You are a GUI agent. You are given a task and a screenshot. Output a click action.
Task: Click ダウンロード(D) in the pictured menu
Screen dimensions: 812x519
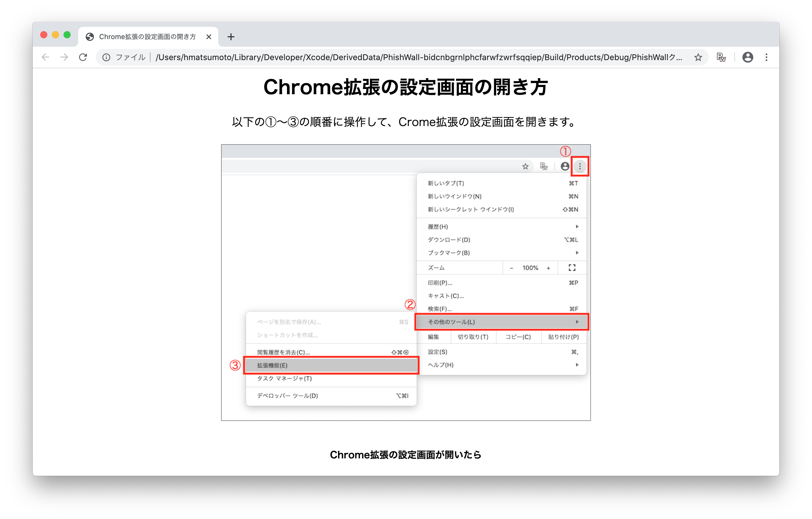[502, 240]
